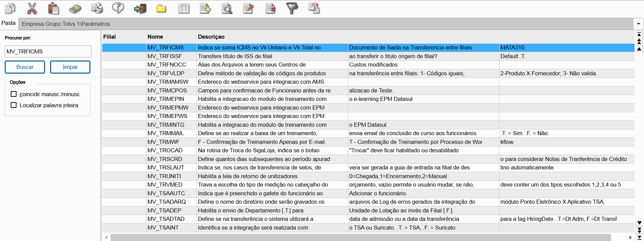Click the page-down double arrow button
644x241 pixels.
coord(639,230)
